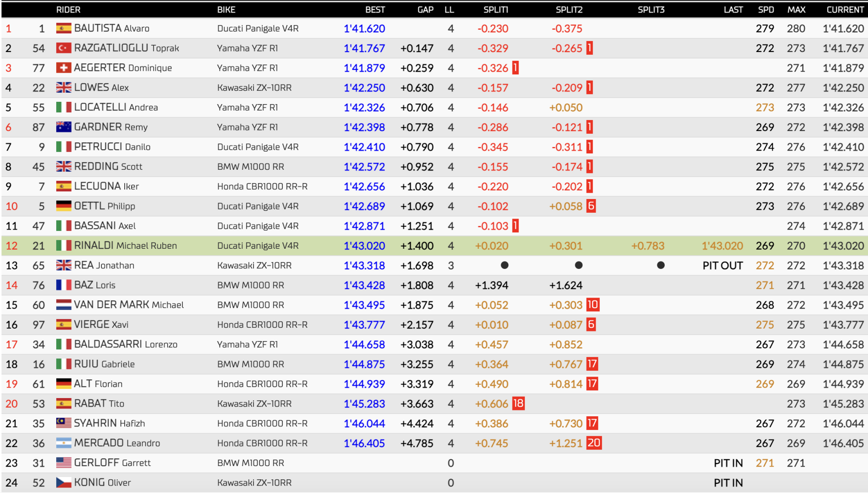
Task: Click PIT OUT status in REA's row
Action: [x=722, y=265]
